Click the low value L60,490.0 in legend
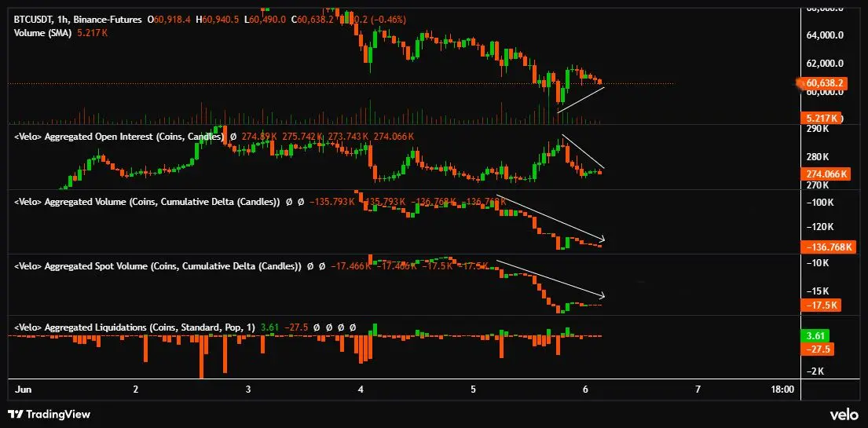This screenshot has width=868, height=428. 265,20
